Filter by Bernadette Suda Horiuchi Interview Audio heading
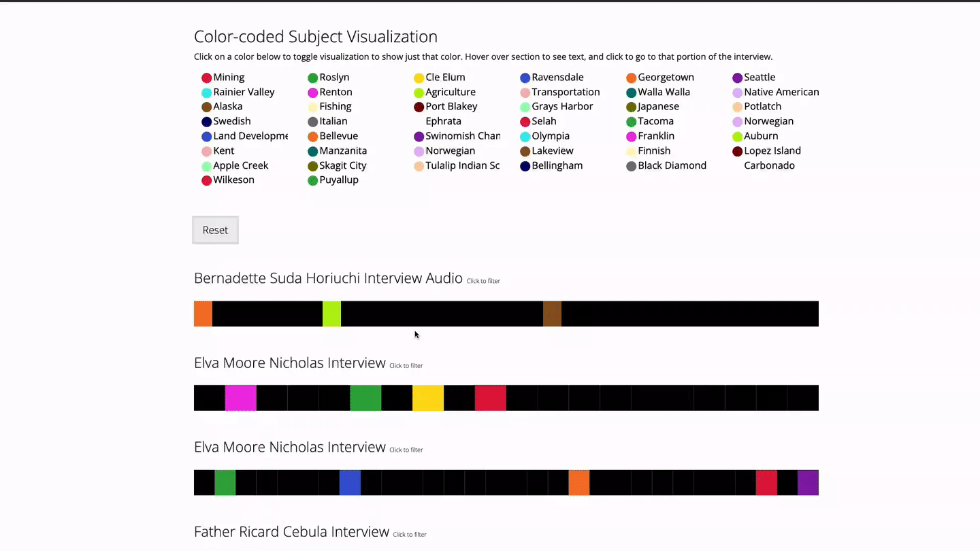980x551 pixels. [x=328, y=278]
